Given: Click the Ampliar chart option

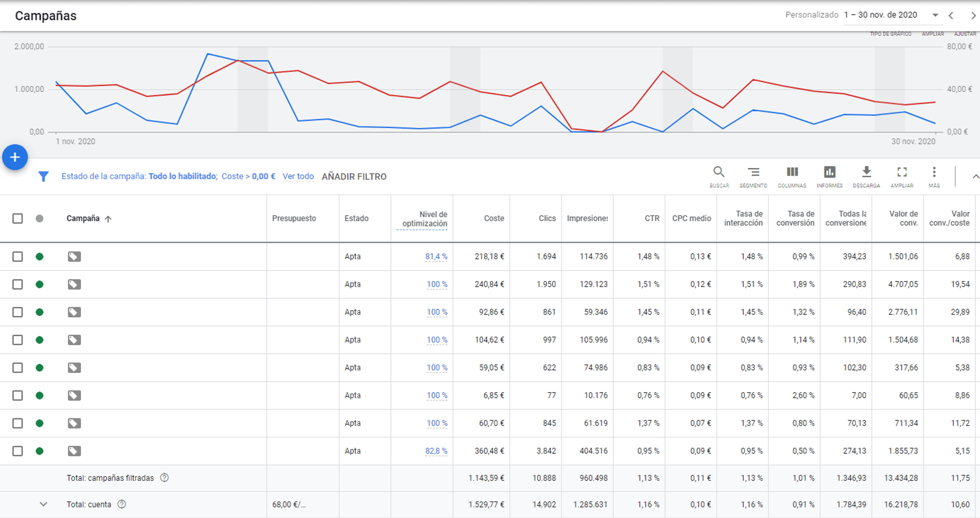Looking at the screenshot, I should click(x=933, y=34).
